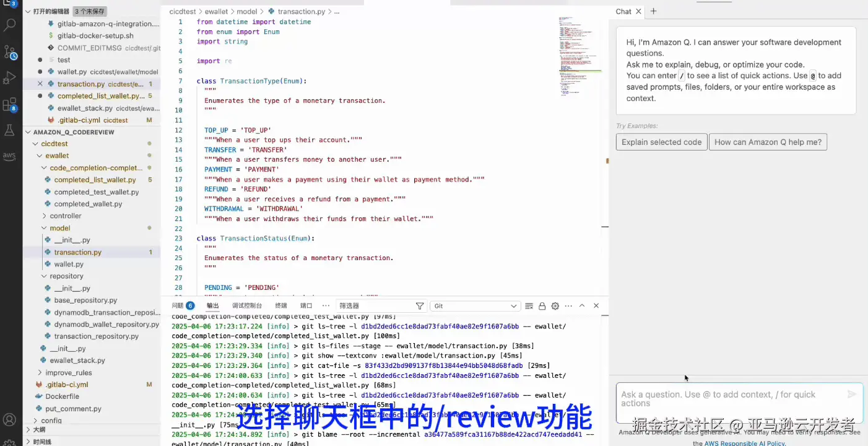This screenshot has width=868, height=446.
Task: Click the cicdtest breadcrumb
Action: click(x=183, y=11)
